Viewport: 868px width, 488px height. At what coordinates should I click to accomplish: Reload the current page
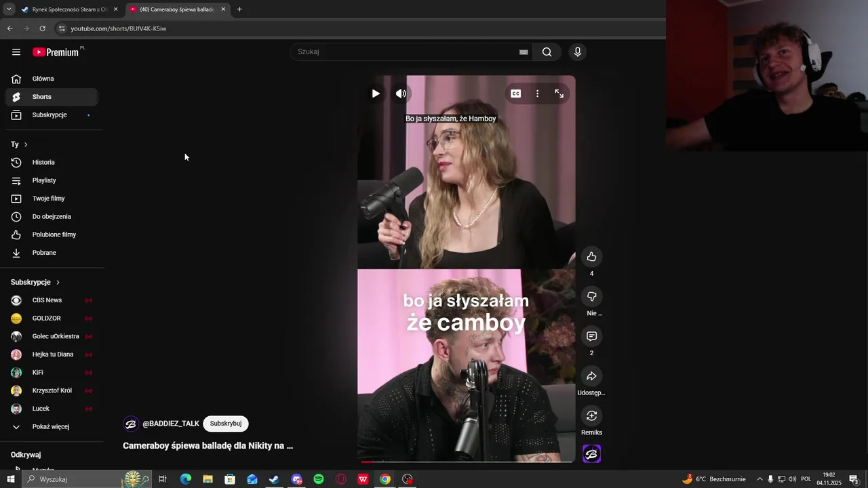pos(42,28)
